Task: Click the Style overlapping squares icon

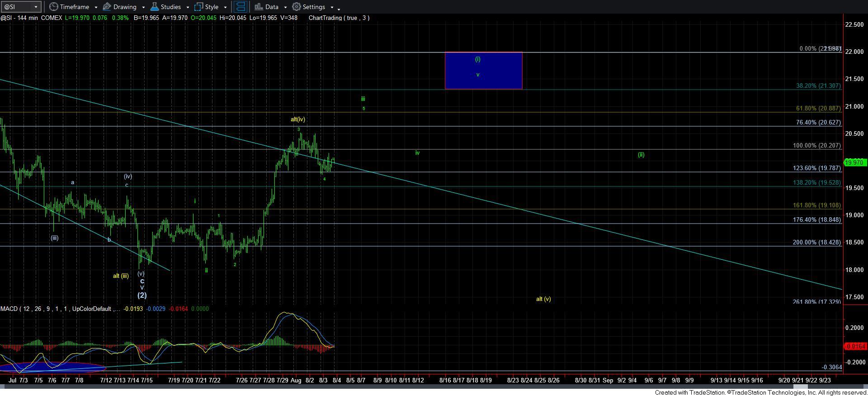Action: pos(198,7)
